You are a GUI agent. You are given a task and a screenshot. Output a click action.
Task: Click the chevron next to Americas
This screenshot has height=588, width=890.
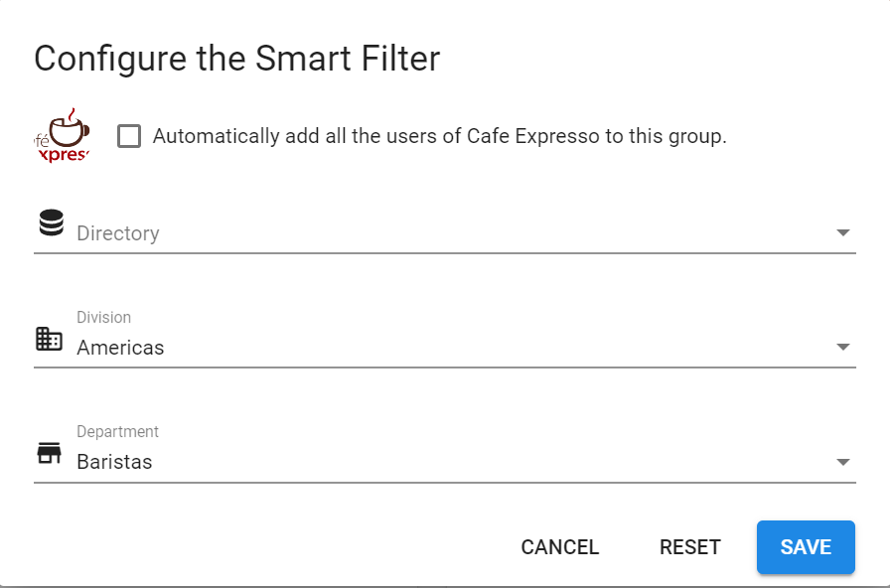pyautogui.click(x=841, y=347)
